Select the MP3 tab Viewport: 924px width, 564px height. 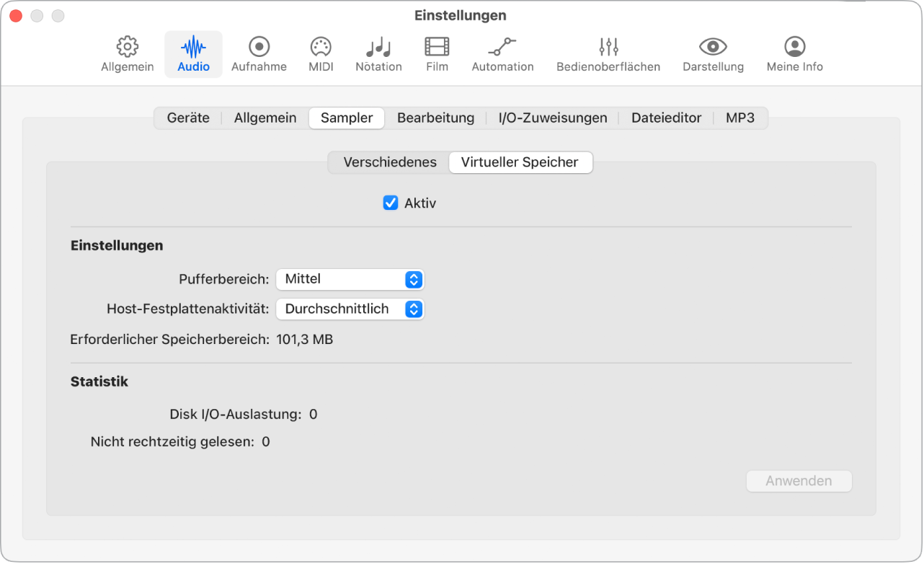point(740,118)
